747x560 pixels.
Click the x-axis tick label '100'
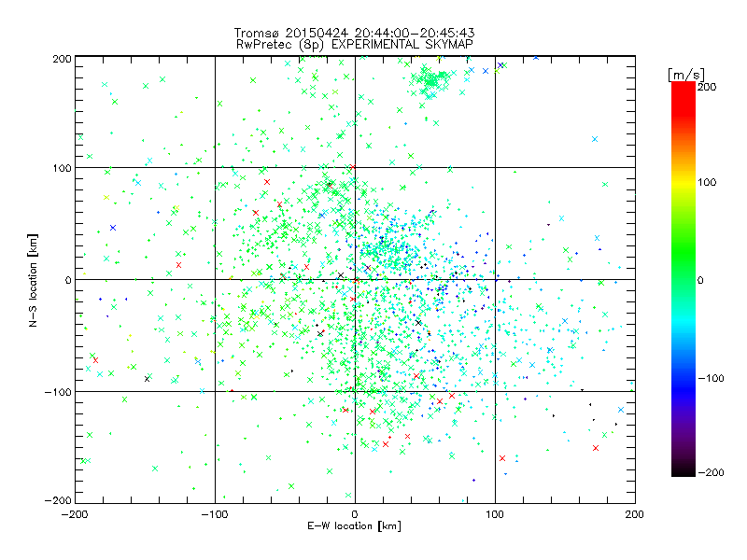(495, 514)
